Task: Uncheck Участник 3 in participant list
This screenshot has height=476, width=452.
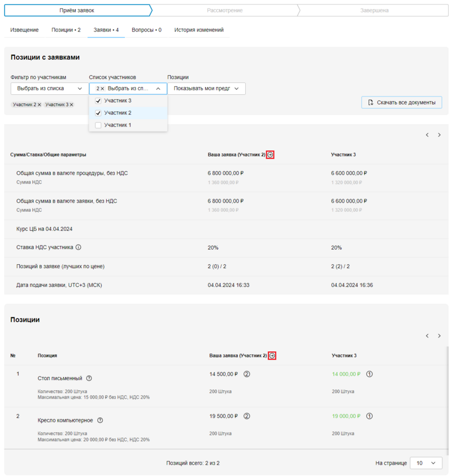Action: [x=98, y=101]
